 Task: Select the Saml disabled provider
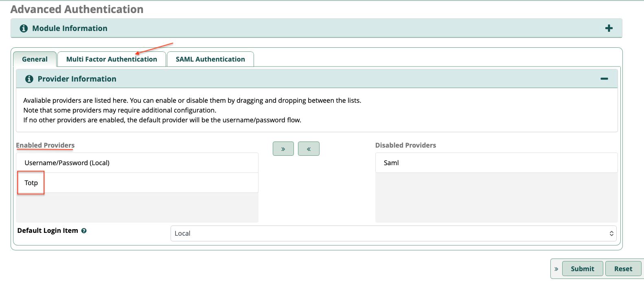[391, 163]
